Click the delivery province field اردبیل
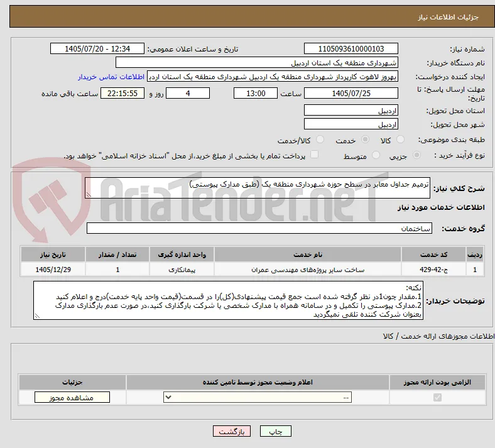 point(351,110)
